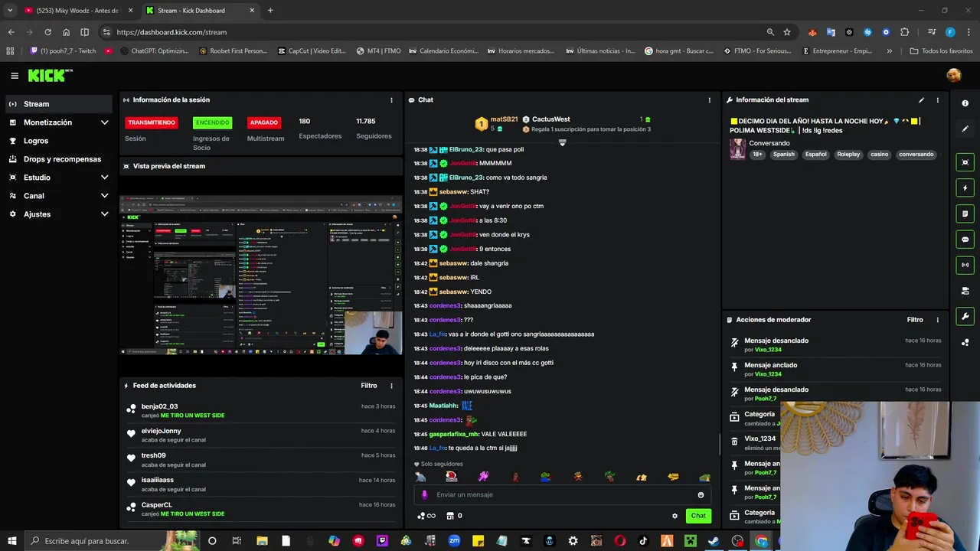Toggle the stream preview panel icon in right sidebar
Screen dimensions: 980x551
[x=965, y=162]
